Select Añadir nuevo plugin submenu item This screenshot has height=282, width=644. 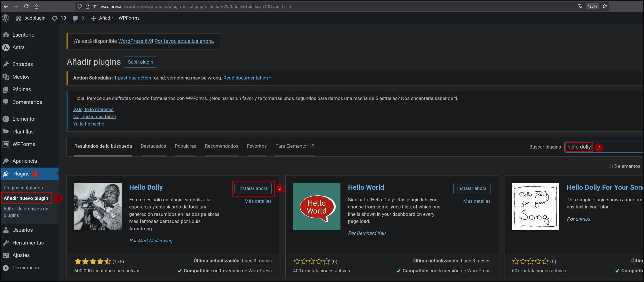click(x=26, y=198)
